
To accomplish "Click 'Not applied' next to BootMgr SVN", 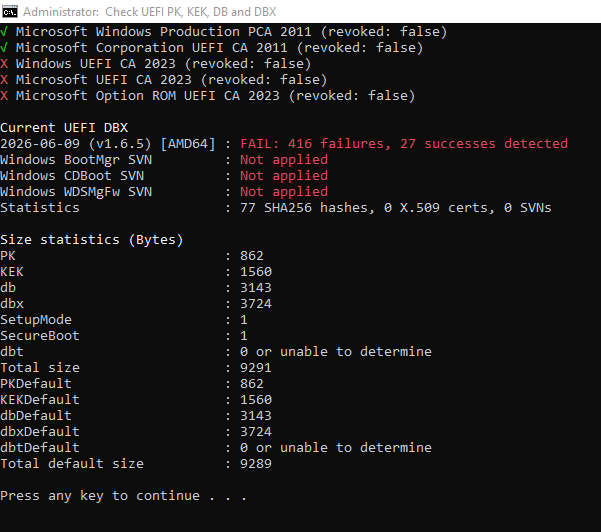I will pyautogui.click(x=284, y=159).
